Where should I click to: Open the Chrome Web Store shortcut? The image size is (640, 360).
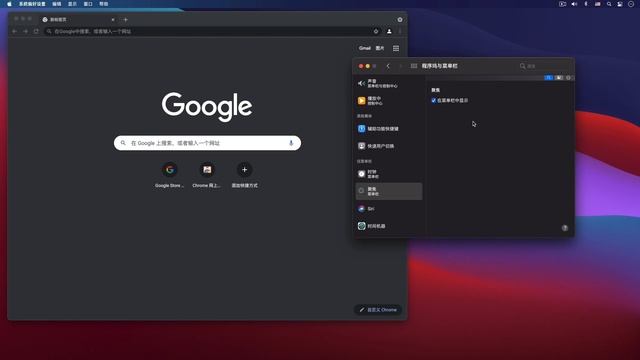click(x=207, y=175)
